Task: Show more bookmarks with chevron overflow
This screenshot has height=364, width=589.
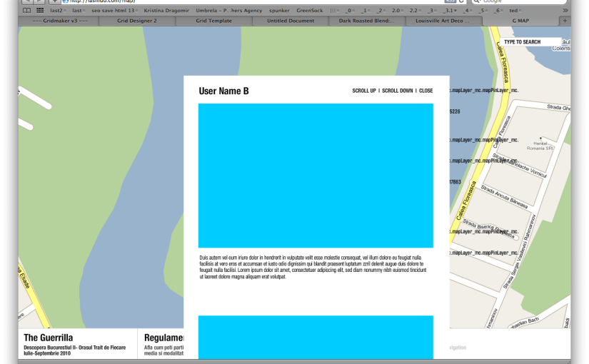Action: (565, 11)
